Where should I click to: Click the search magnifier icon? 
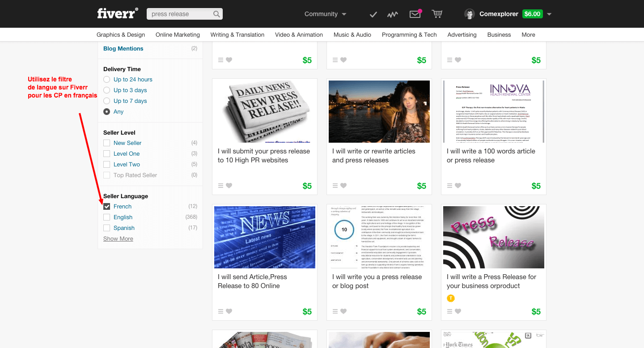pos(216,14)
